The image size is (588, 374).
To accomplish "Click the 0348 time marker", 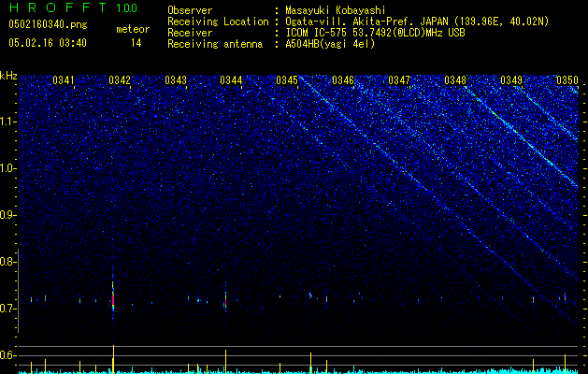I will 455,80.
